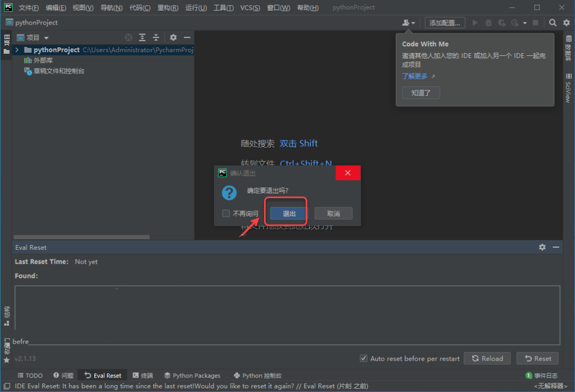This screenshot has width=575, height=392.
Task: Open the 编辑(E) menu
Action: tap(56, 7)
